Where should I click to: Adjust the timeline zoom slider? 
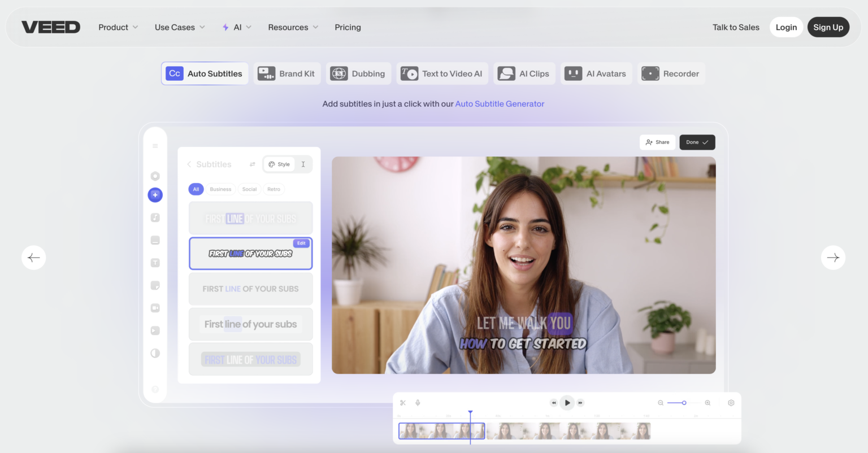(684, 403)
